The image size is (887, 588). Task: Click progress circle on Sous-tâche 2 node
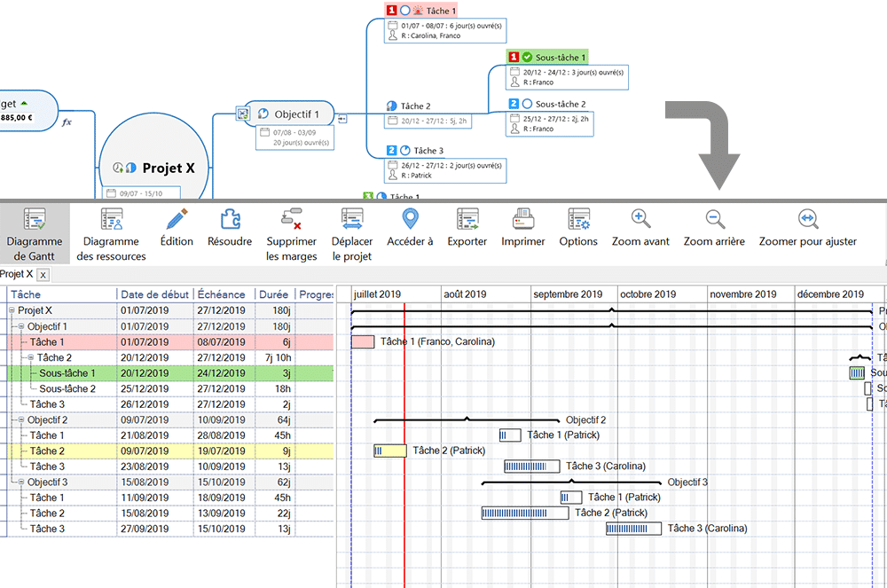click(x=527, y=104)
